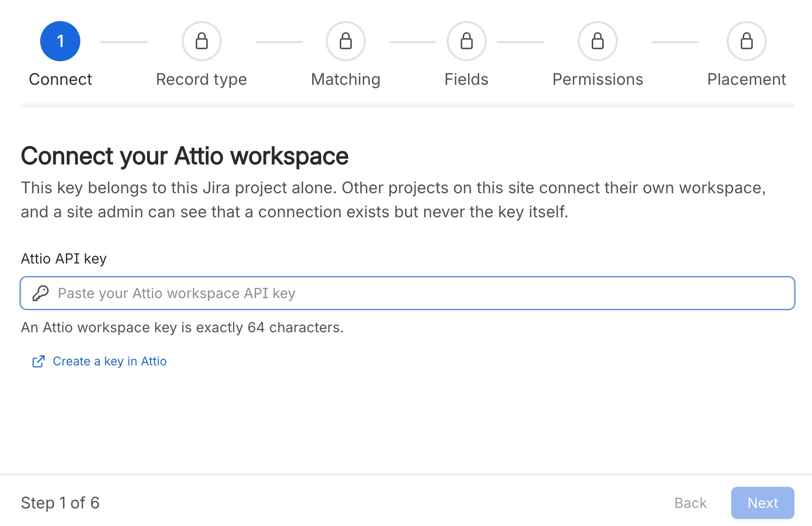Select the Fields step label
The image size is (812, 526).
pos(467,79)
